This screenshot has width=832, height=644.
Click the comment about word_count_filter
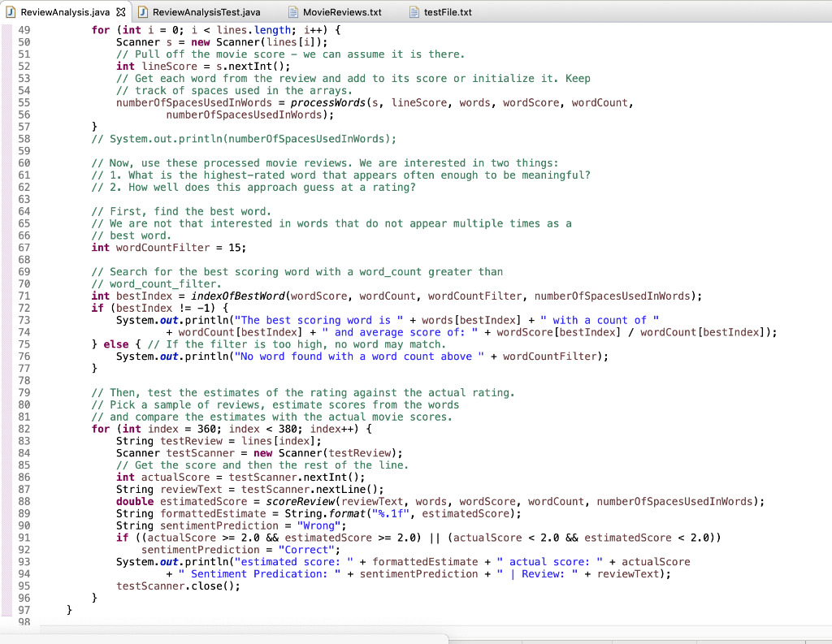click(155, 283)
